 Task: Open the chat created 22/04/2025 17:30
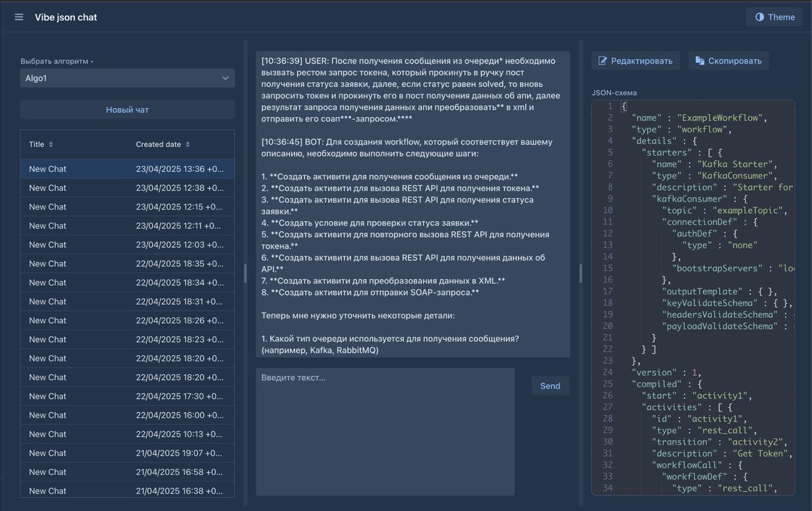click(128, 396)
